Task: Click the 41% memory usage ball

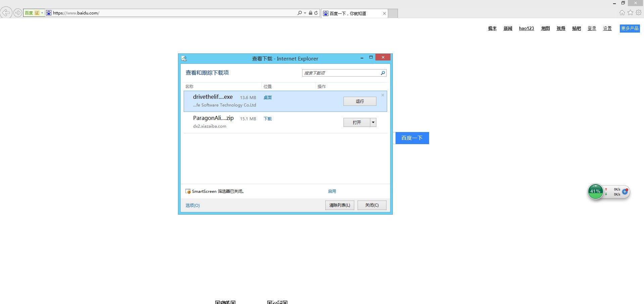Action: (x=595, y=191)
